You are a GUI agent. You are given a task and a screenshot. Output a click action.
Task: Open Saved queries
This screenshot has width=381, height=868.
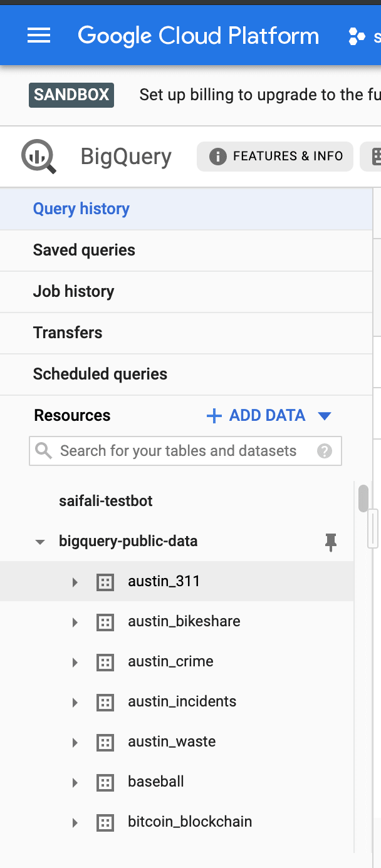pyautogui.click(x=84, y=250)
